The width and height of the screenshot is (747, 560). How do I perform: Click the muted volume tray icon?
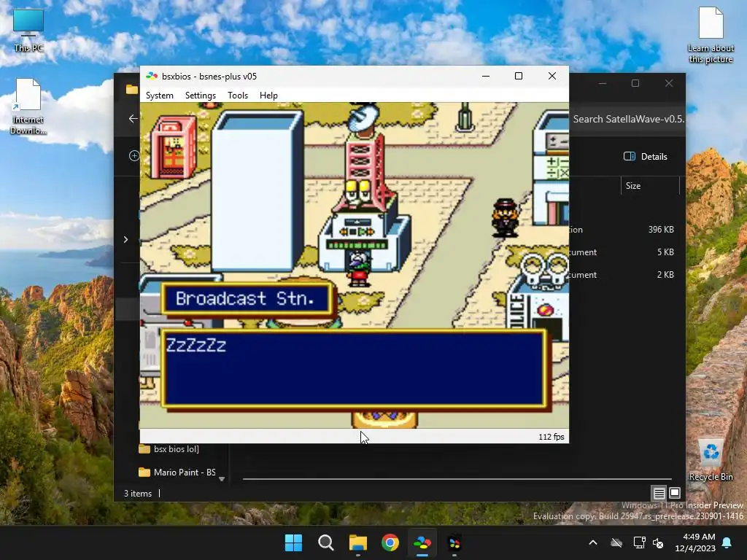point(659,542)
